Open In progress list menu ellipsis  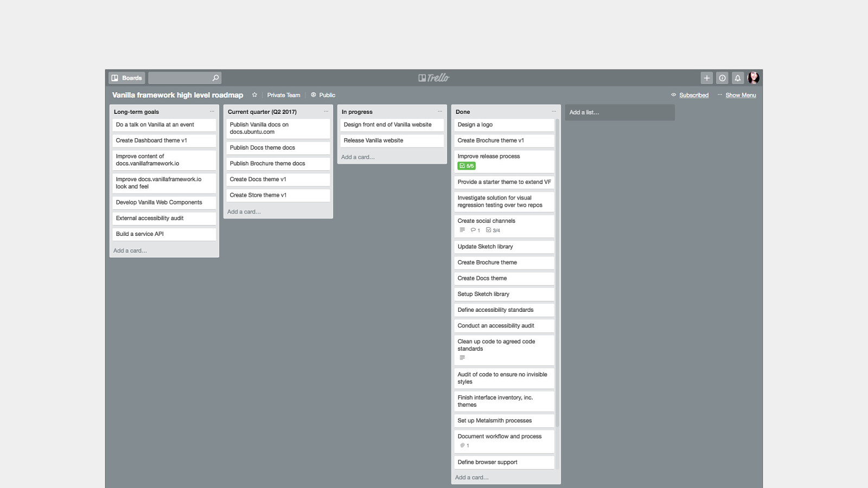pyautogui.click(x=440, y=112)
